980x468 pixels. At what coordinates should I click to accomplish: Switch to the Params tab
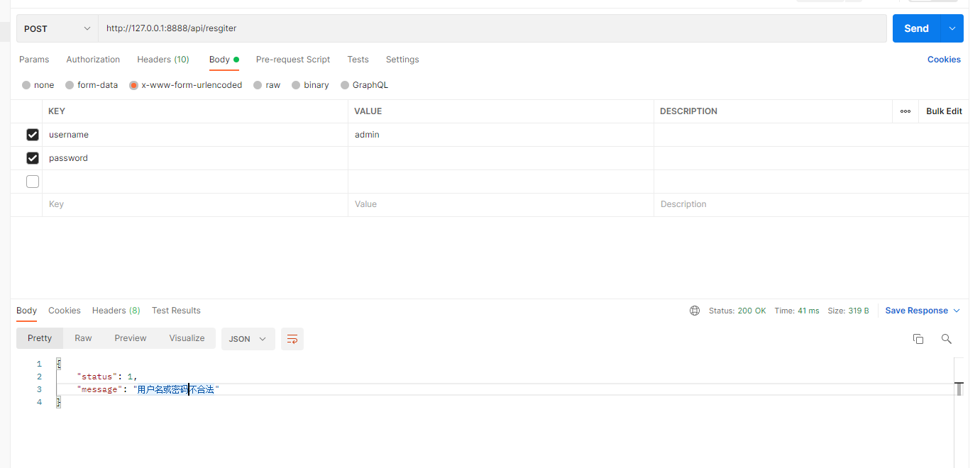pyautogui.click(x=34, y=60)
